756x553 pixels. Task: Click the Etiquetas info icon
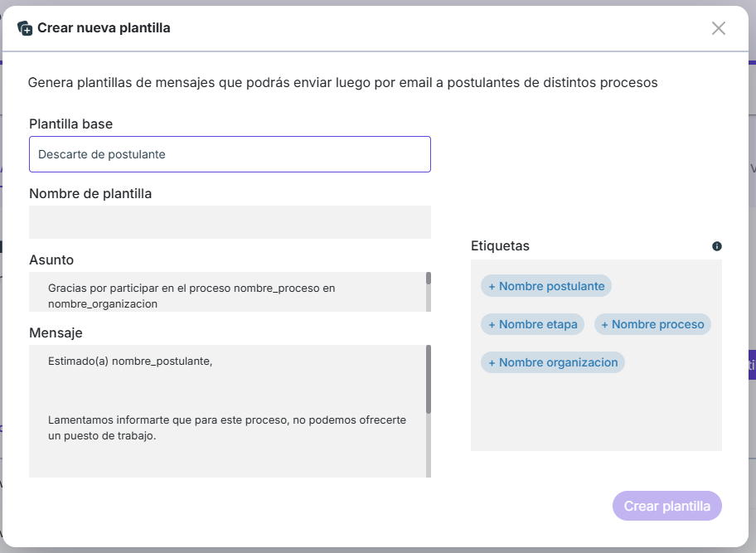[x=717, y=246]
